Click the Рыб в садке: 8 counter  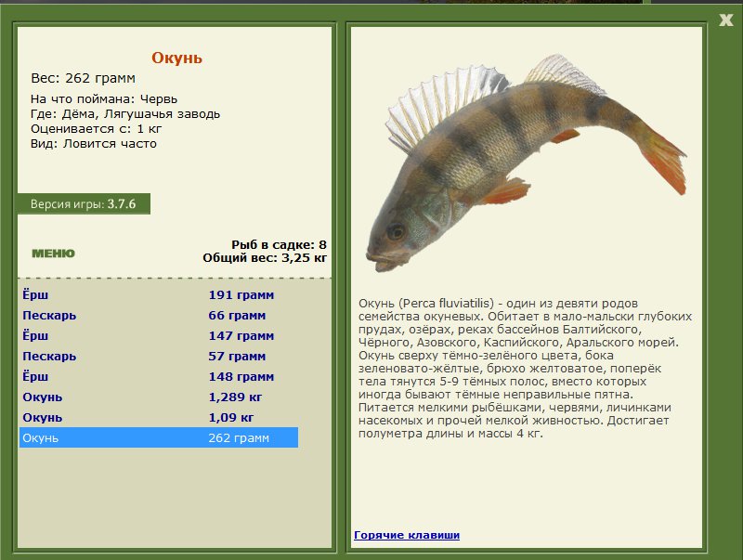click(279, 244)
